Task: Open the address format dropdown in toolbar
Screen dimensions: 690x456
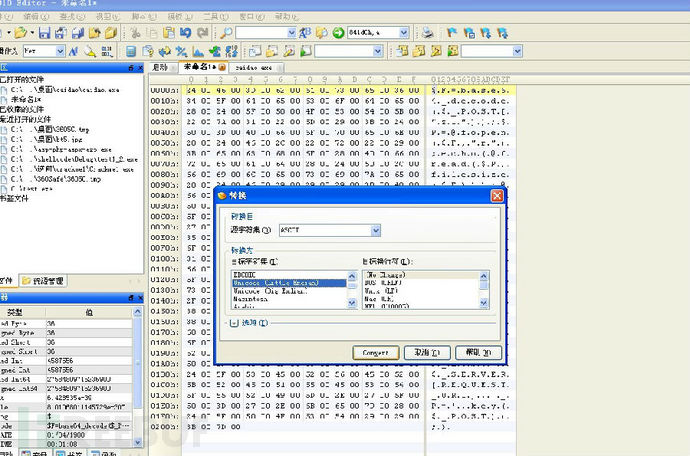Action: [403, 33]
